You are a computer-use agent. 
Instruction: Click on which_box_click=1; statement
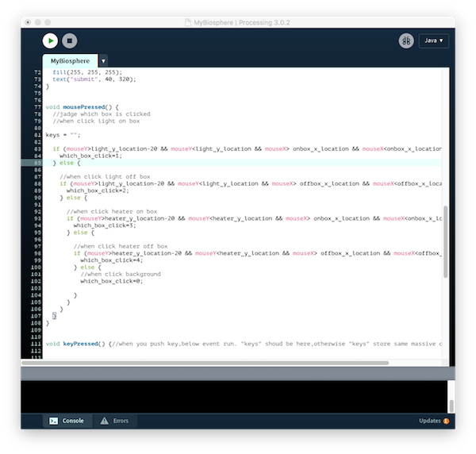pyautogui.click(x=90, y=156)
